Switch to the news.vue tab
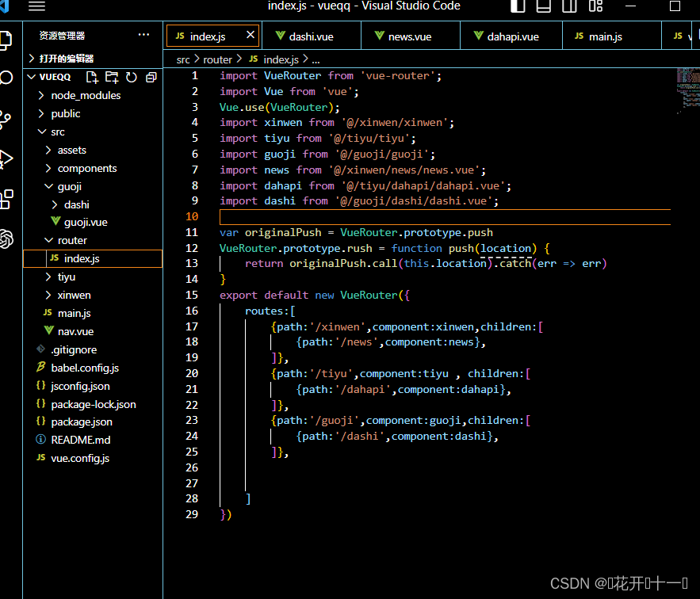 pos(410,36)
